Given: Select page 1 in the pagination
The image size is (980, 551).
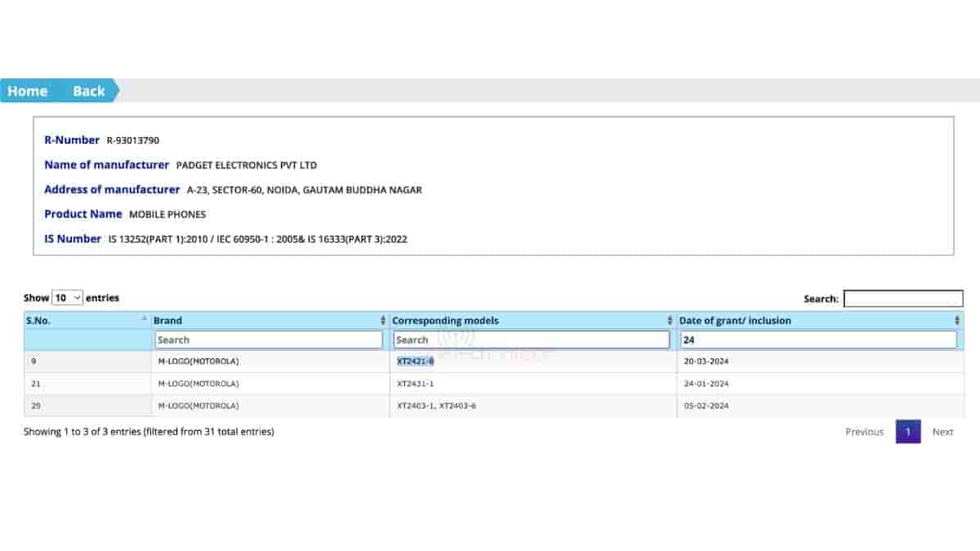Looking at the screenshot, I should coord(908,432).
